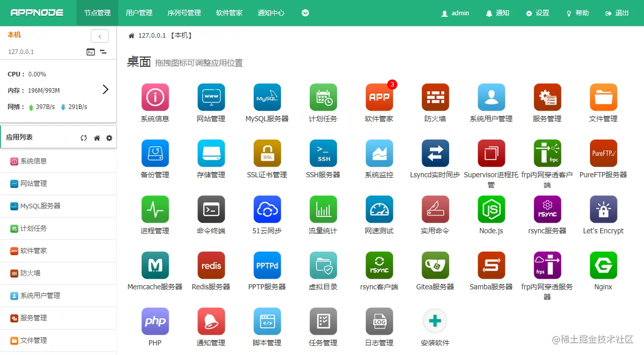Viewport: 644px width, 355px height.
Task: Open the 防火墙 desktop icon
Action: (x=435, y=97)
